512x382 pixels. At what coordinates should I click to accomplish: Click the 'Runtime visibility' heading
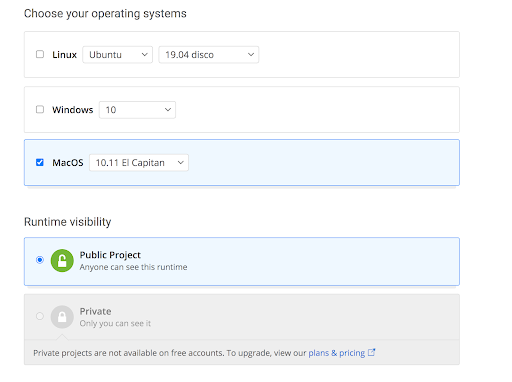(68, 222)
